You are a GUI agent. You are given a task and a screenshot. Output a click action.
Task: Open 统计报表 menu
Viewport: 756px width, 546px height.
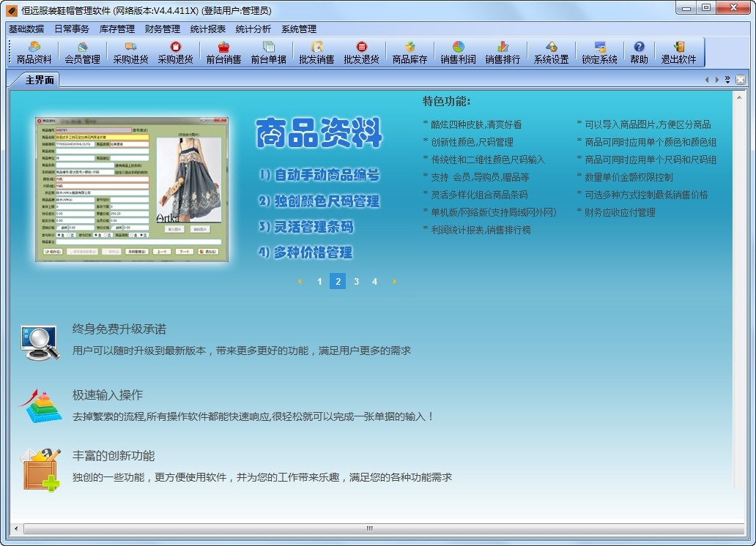[208, 29]
